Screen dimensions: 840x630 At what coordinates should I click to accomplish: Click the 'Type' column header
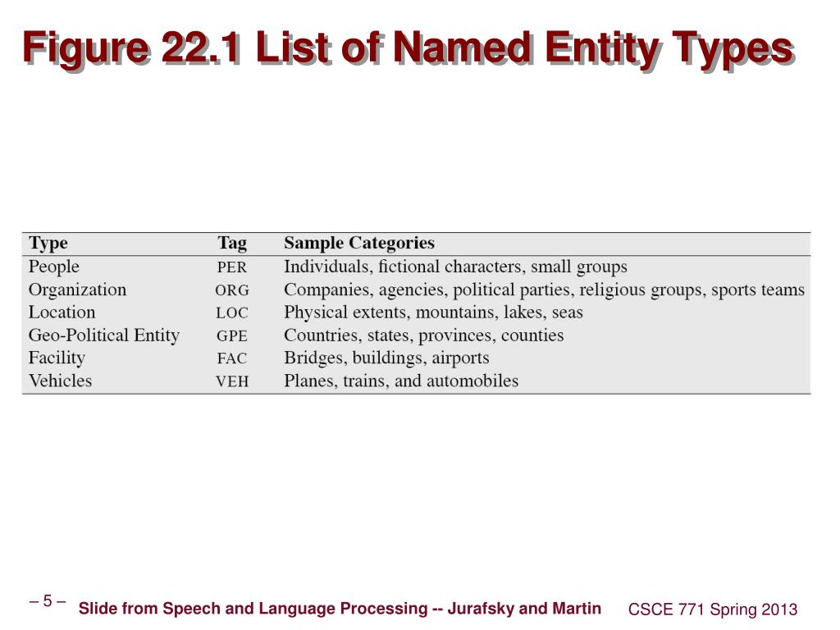tap(48, 243)
